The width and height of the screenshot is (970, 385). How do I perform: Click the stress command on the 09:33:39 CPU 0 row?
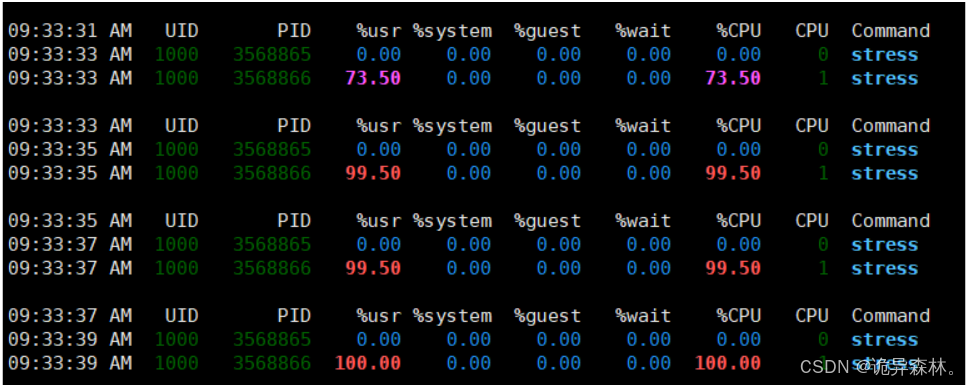pyautogui.click(x=885, y=340)
